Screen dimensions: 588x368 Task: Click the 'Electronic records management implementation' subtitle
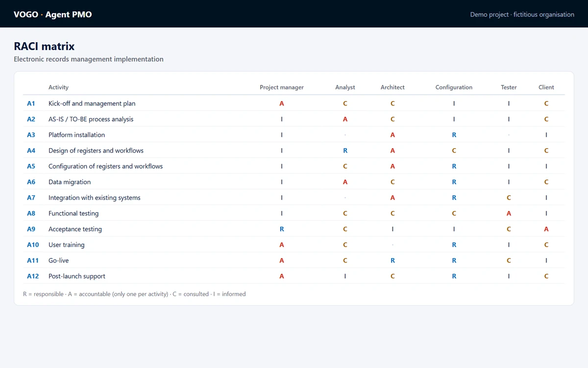[89, 59]
